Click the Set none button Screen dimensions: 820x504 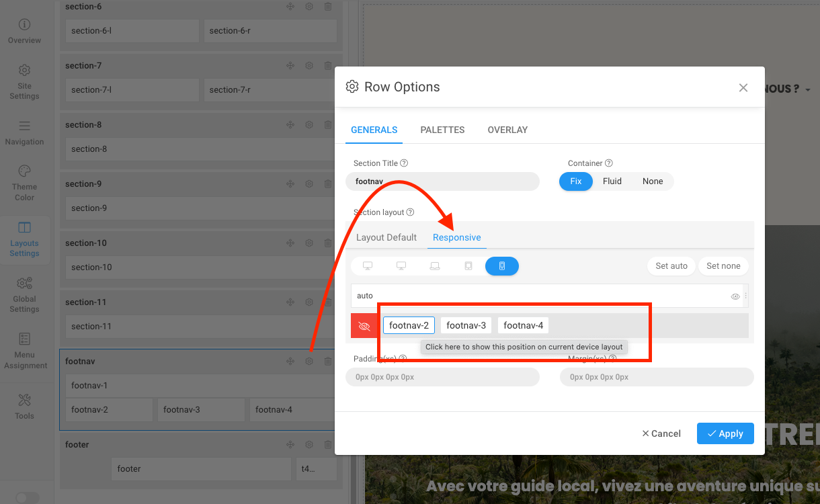pos(723,266)
